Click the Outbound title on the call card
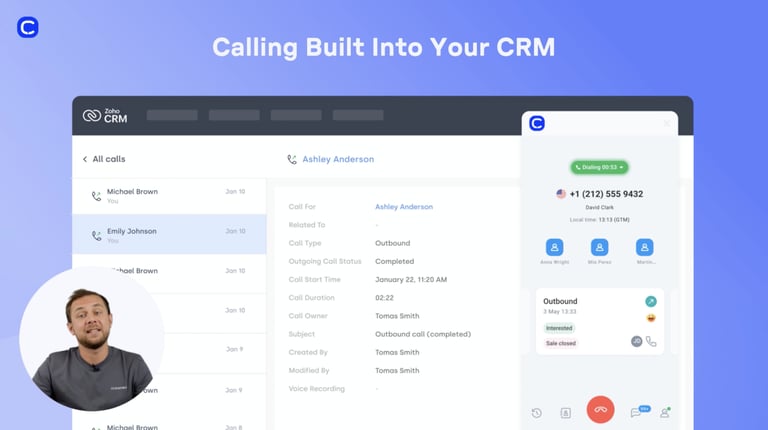Screen dimensions: 768x430 click(560, 301)
